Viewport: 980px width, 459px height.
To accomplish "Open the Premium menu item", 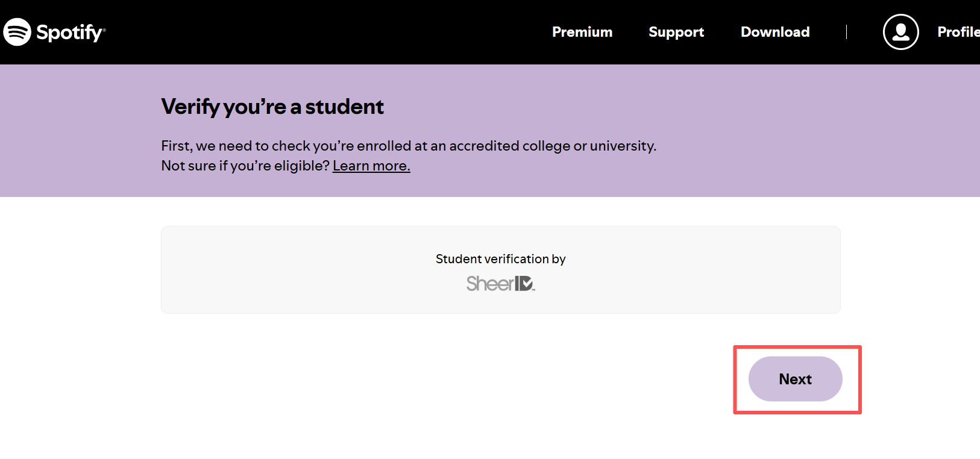I will (x=582, y=32).
